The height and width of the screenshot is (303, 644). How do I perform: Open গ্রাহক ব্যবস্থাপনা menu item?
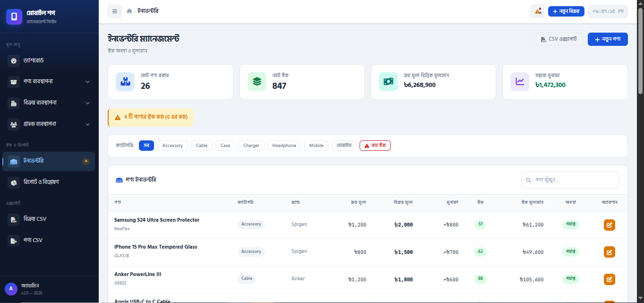coord(49,124)
